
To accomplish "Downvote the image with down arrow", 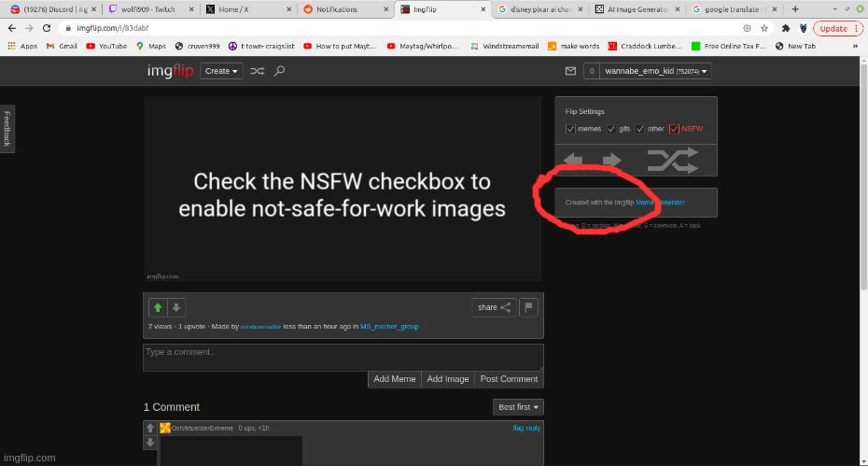I will (175, 307).
